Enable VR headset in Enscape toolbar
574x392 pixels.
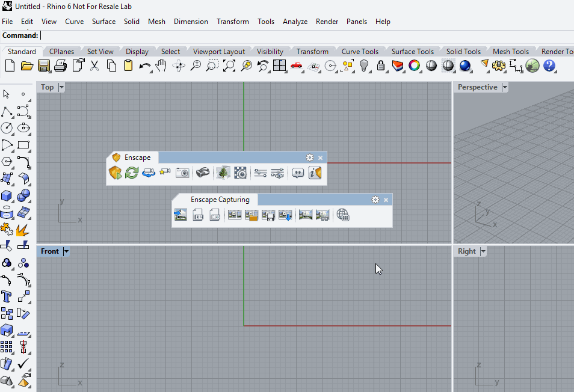[x=203, y=173]
